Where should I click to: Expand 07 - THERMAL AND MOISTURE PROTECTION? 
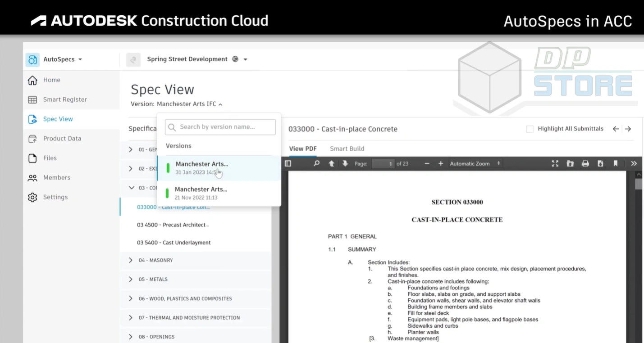(131, 318)
